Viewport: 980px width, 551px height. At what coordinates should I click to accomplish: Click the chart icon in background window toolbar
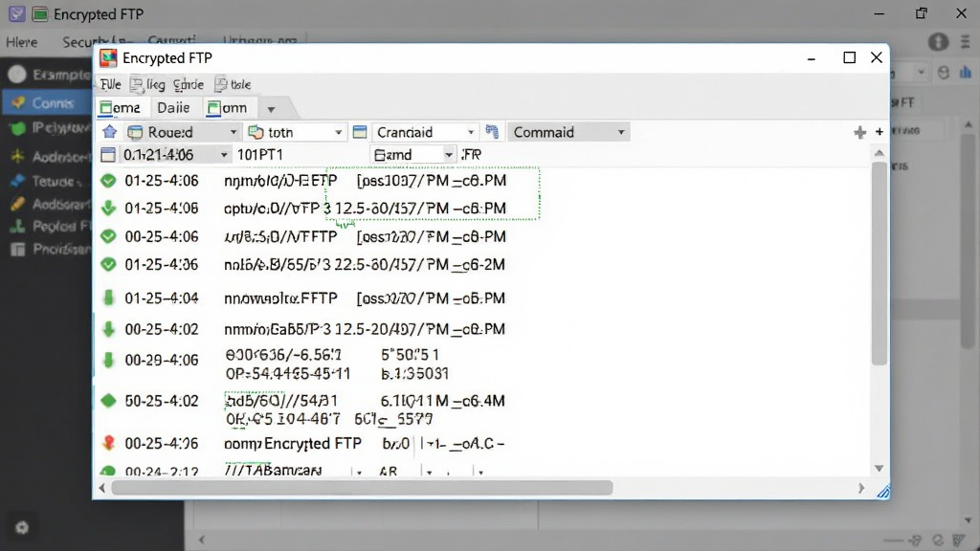pos(966,73)
